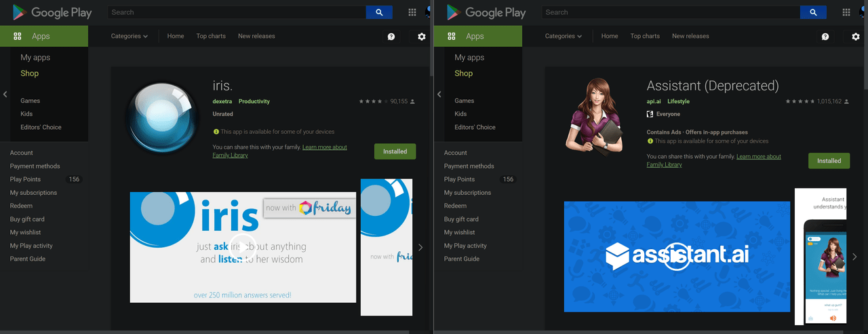Open Top charts in left window
868x334 pixels.
click(x=211, y=36)
